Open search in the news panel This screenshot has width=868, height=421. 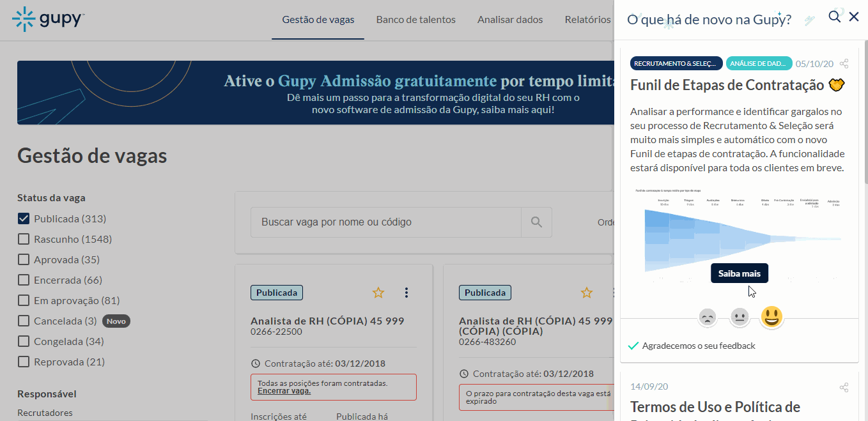click(834, 17)
